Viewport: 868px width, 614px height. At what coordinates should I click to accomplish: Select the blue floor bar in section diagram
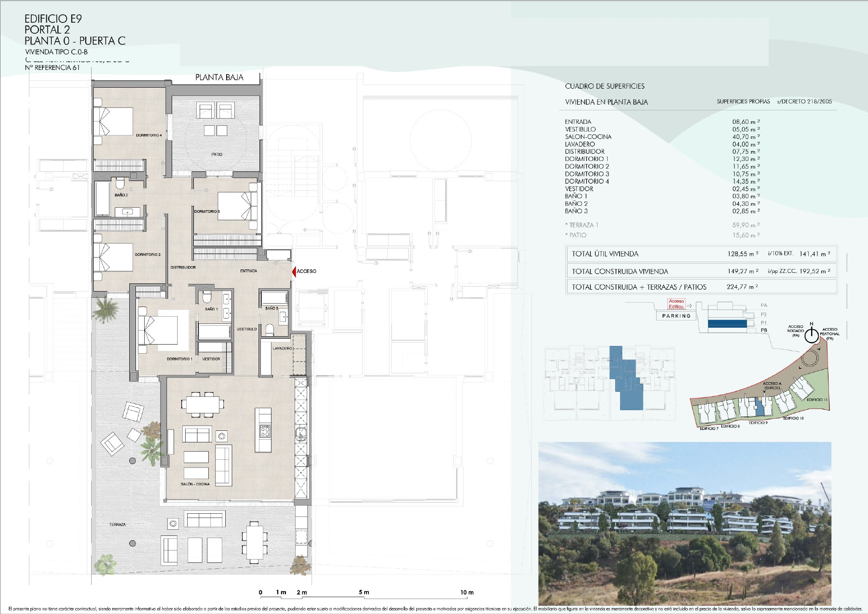tap(727, 324)
